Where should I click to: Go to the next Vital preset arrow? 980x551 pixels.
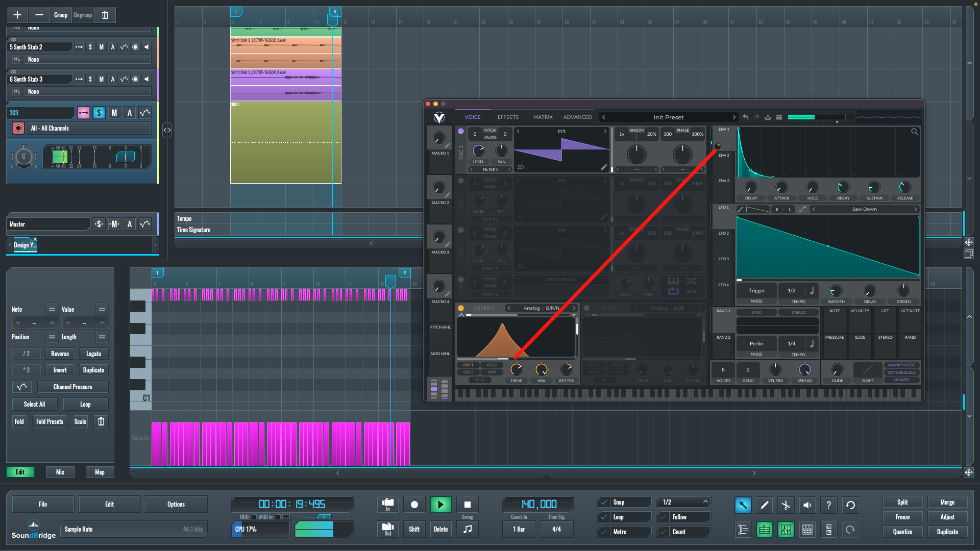click(734, 117)
